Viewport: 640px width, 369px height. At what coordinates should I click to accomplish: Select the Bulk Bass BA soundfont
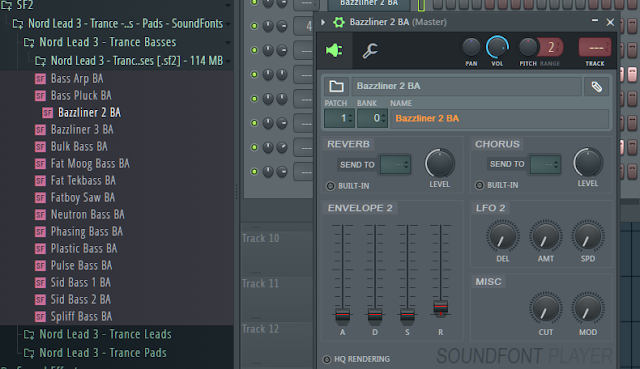(x=72, y=147)
